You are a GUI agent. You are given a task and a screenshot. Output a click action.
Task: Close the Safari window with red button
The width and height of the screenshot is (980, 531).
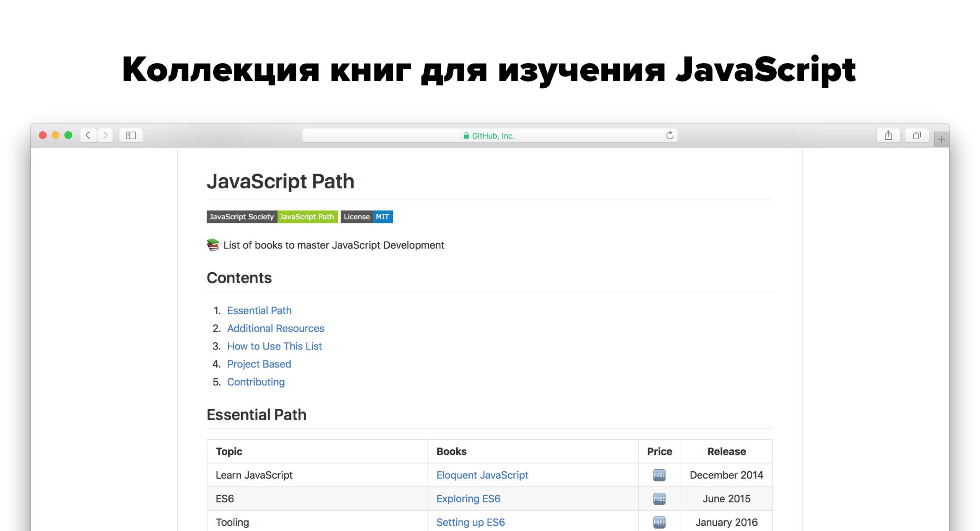[43, 135]
